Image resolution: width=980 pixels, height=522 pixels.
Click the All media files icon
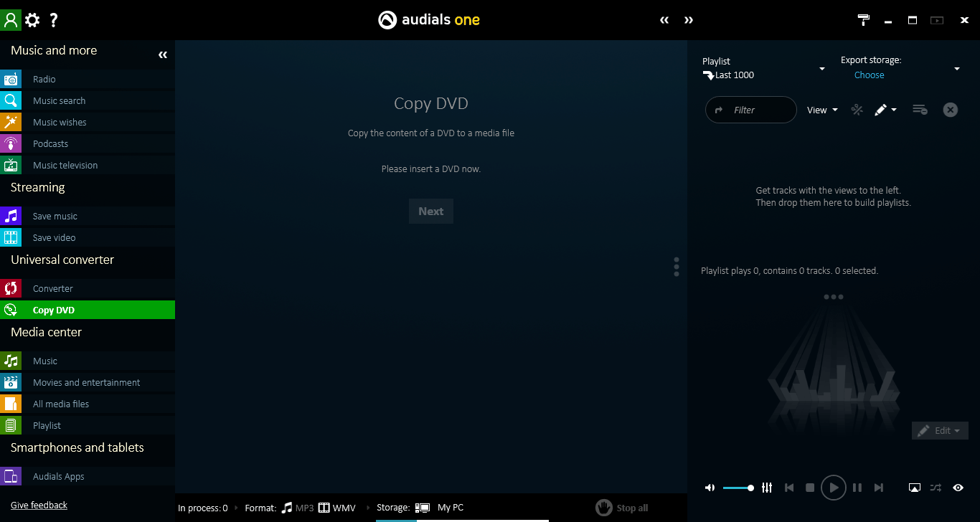[11, 404]
